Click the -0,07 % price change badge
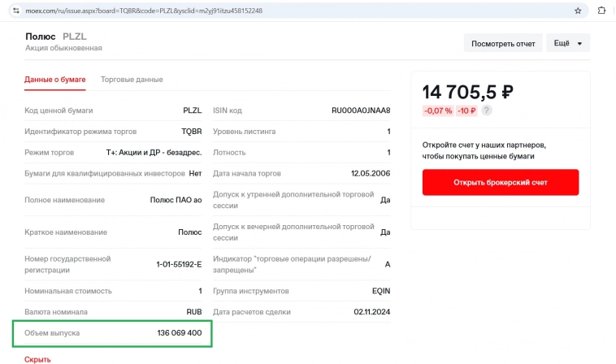The image size is (616, 364). point(437,110)
